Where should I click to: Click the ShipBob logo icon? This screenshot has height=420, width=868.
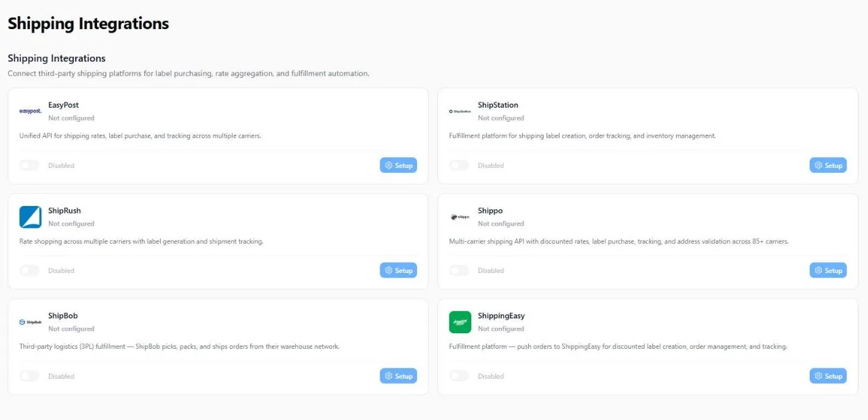point(31,322)
